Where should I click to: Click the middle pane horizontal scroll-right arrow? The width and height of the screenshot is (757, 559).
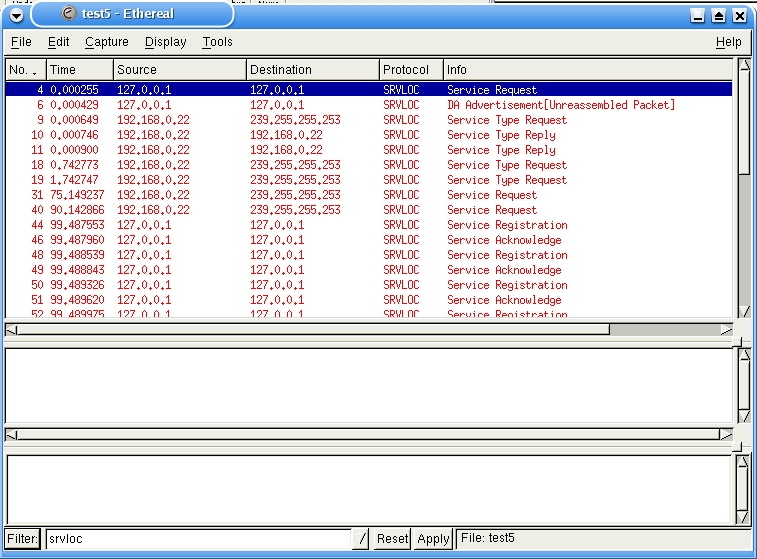[726, 434]
